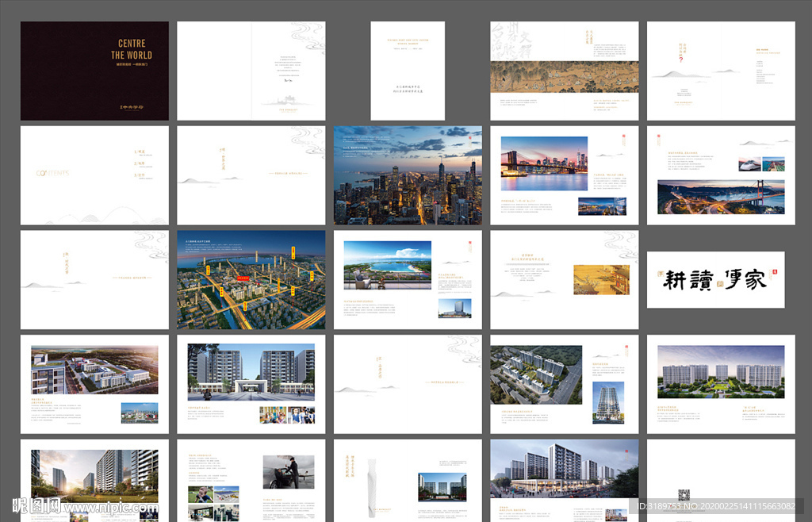The width and height of the screenshot is (812, 522).
Task: Select the CONTENTS page thumbnail
Action: (x=94, y=175)
